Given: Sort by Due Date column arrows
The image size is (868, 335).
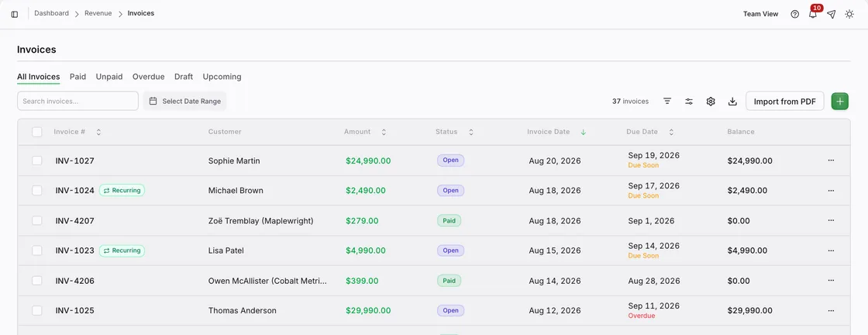Looking at the screenshot, I should (671, 132).
